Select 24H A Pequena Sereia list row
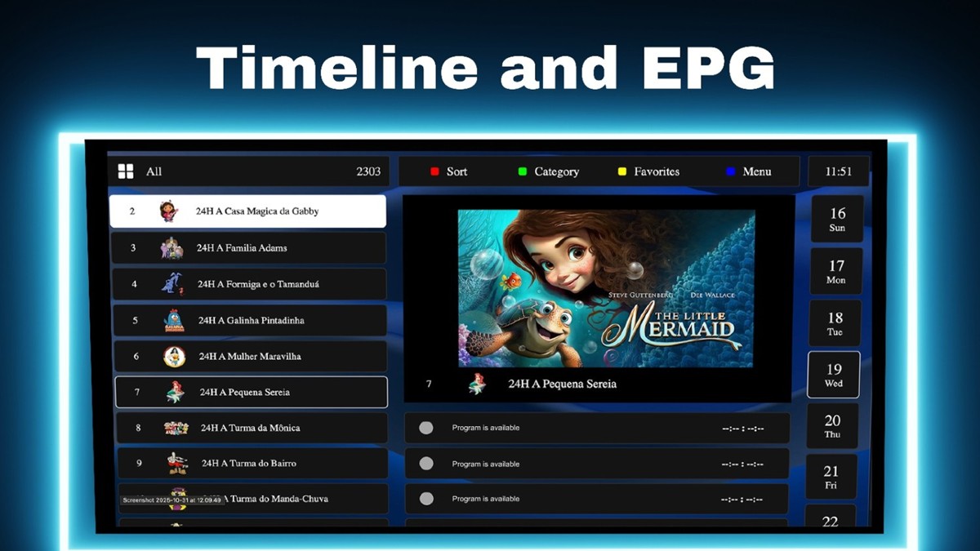The image size is (980, 551). click(x=252, y=392)
